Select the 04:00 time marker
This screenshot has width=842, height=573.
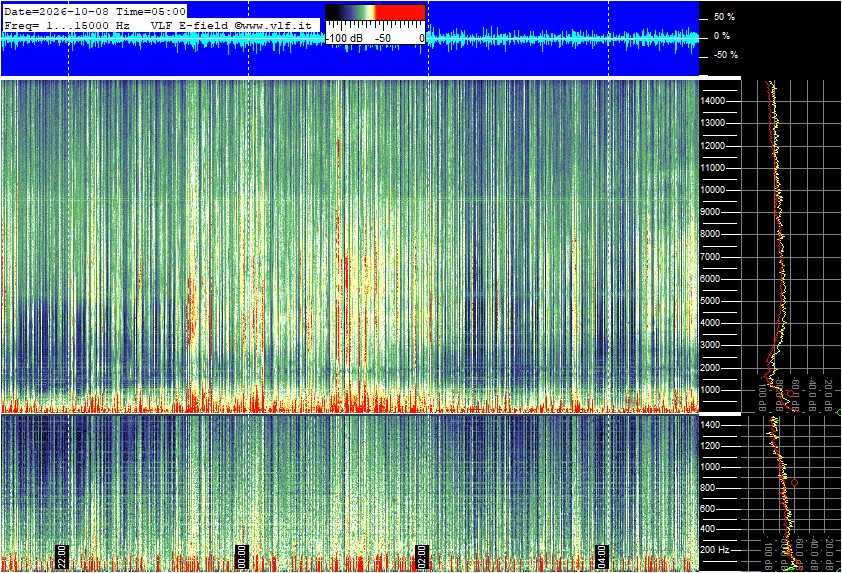coord(602,556)
